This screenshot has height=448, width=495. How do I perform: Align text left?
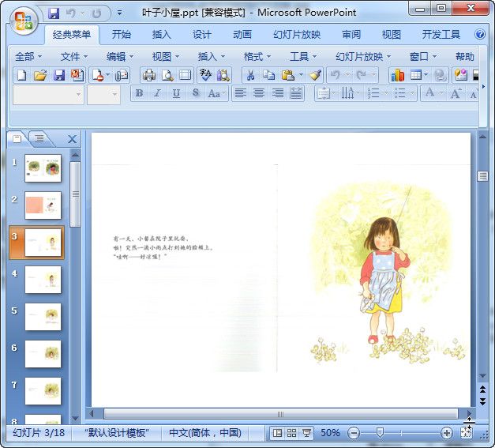(x=241, y=93)
